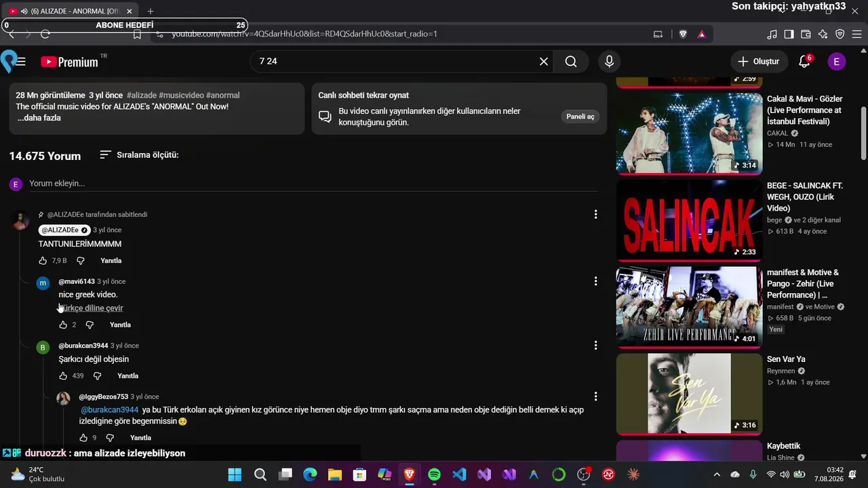The width and height of the screenshot is (868, 488).
Task: Reload the page in the browser
Action: click(45, 34)
